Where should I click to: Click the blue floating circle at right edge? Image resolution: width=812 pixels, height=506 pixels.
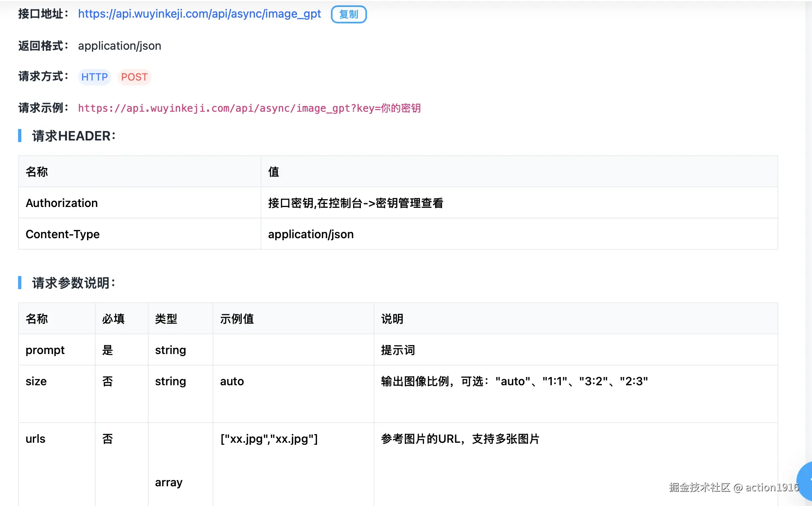(806, 481)
